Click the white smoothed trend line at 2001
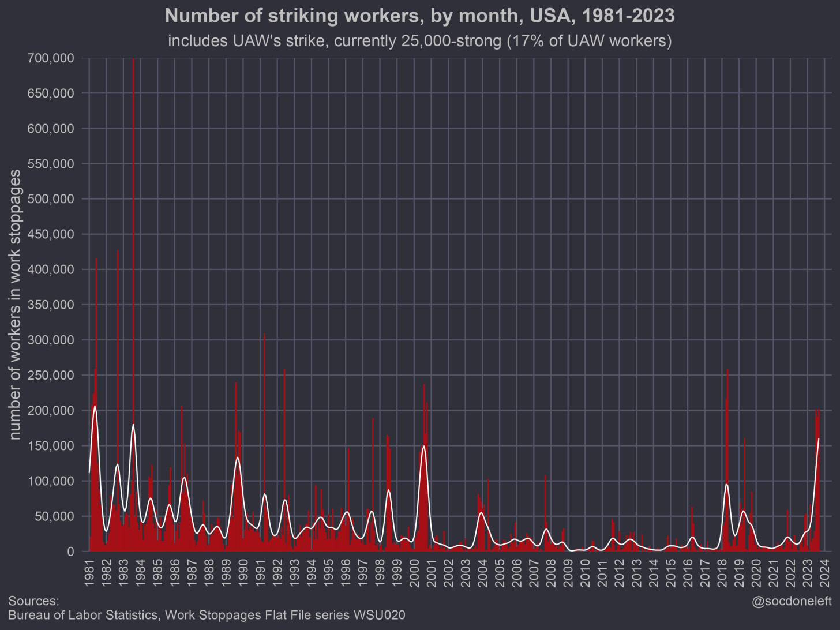840x630 pixels. 425,447
